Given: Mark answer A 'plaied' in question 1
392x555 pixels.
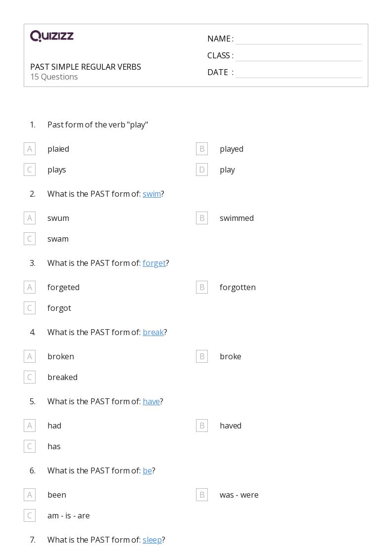Looking at the screenshot, I should [30, 149].
